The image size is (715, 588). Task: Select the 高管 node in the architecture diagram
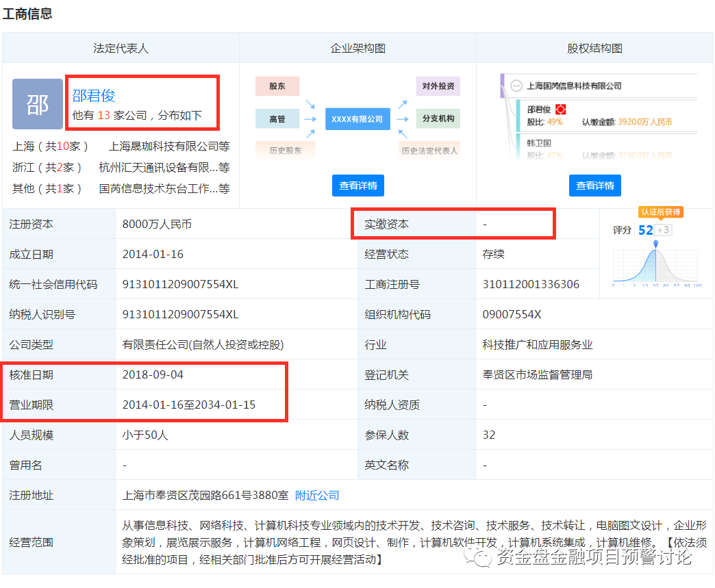pos(277,118)
